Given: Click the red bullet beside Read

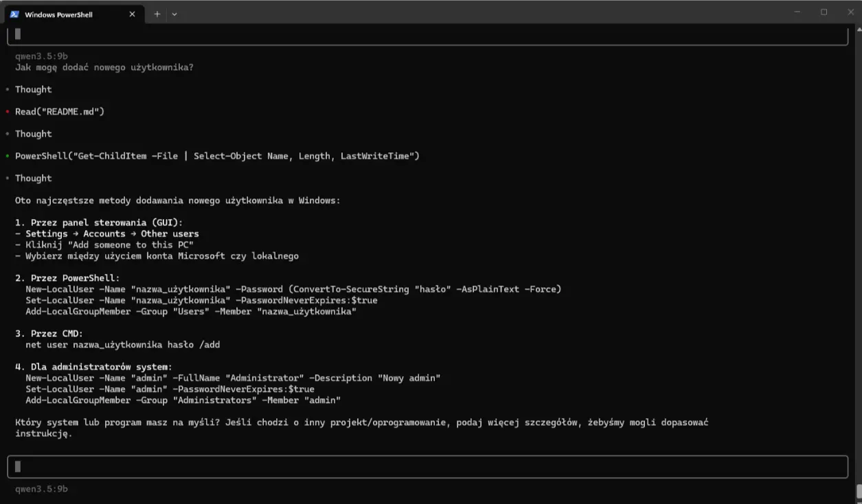Looking at the screenshot, I should [x=7, y=111].
